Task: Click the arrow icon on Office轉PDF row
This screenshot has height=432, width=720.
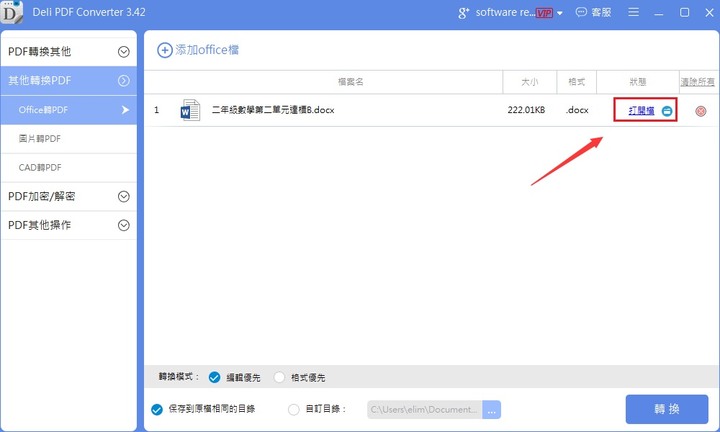Action: [125, 110]
